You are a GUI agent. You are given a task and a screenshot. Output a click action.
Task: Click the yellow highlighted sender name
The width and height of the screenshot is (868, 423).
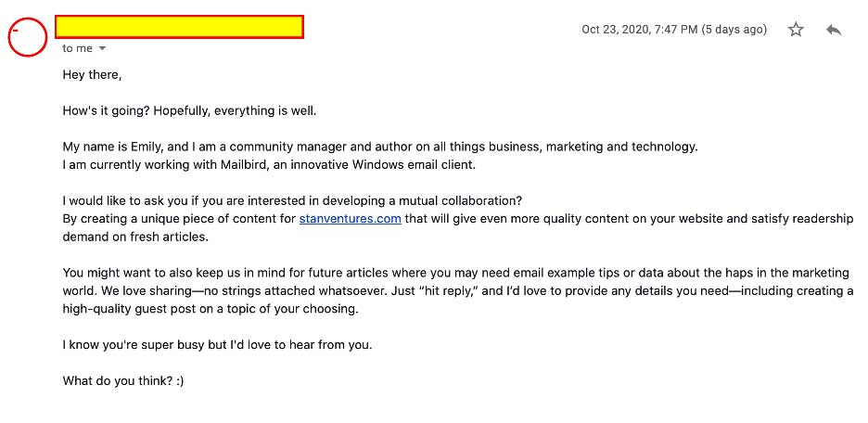[179, 27]
